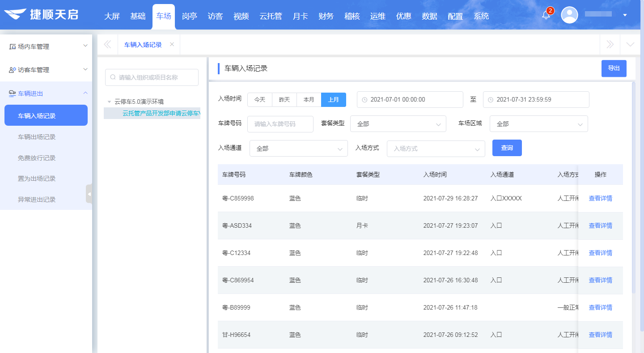644x353 pixels.
Task: Open the 优惠 top menu
Action: coord(404,17)
